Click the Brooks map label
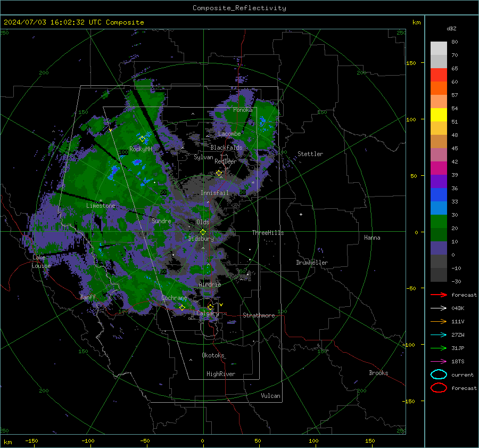The image size is (479, 448). (378, 373)
